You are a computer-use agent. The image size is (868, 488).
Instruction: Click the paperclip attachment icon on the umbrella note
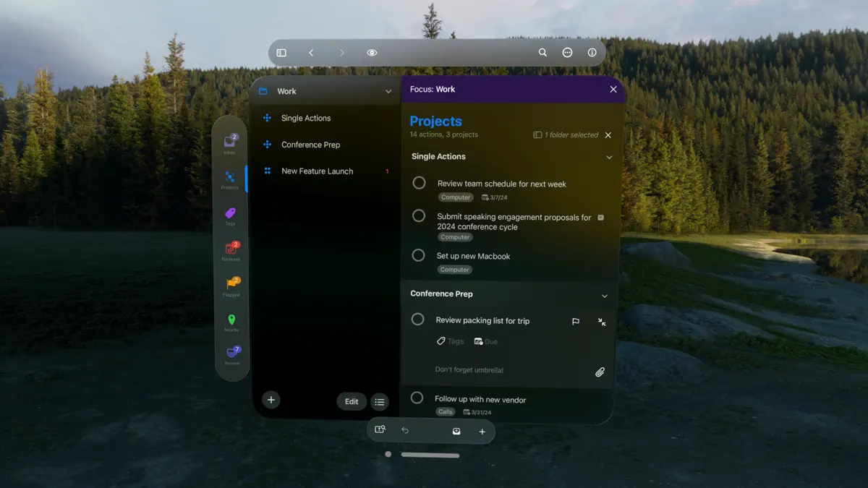coord(600,372)
